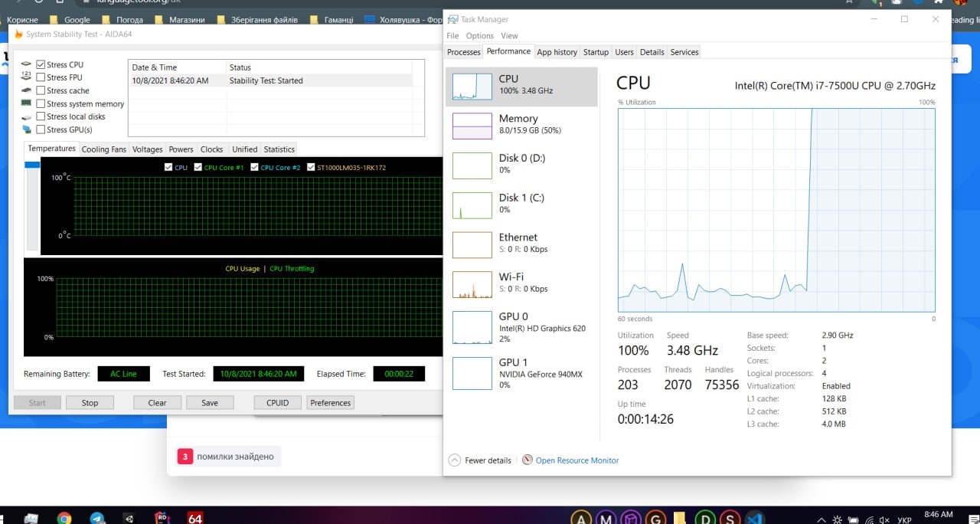This screenshot has height=524, width=980.
Task: Switch to the App history tab
Action: coord(557,52)
